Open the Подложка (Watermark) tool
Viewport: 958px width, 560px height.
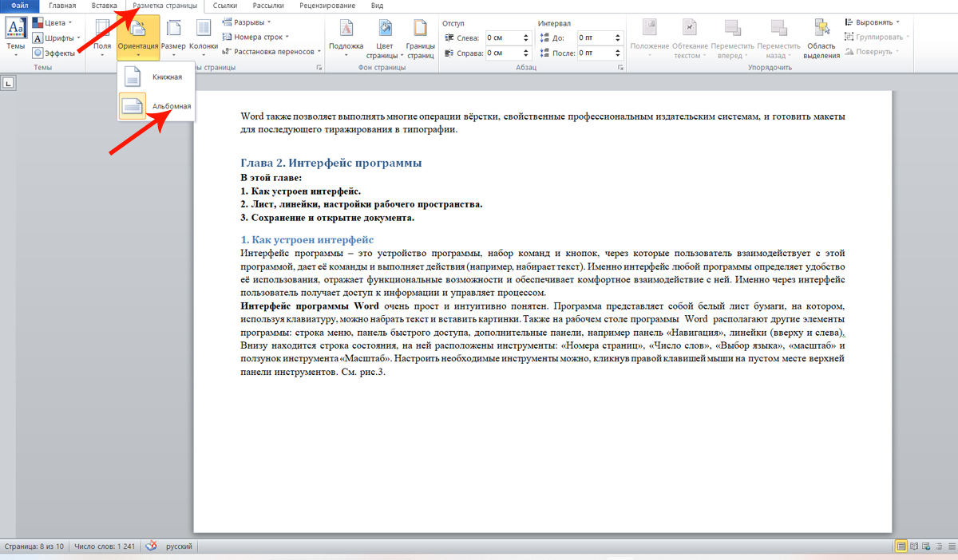tap(346, 35)
